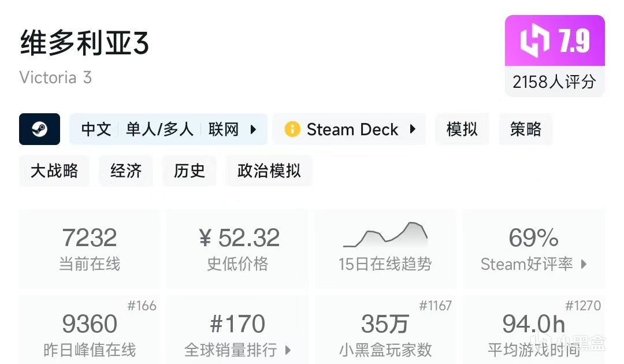
Task: Tap the 经济 tag
Action: tap(126, 170)
